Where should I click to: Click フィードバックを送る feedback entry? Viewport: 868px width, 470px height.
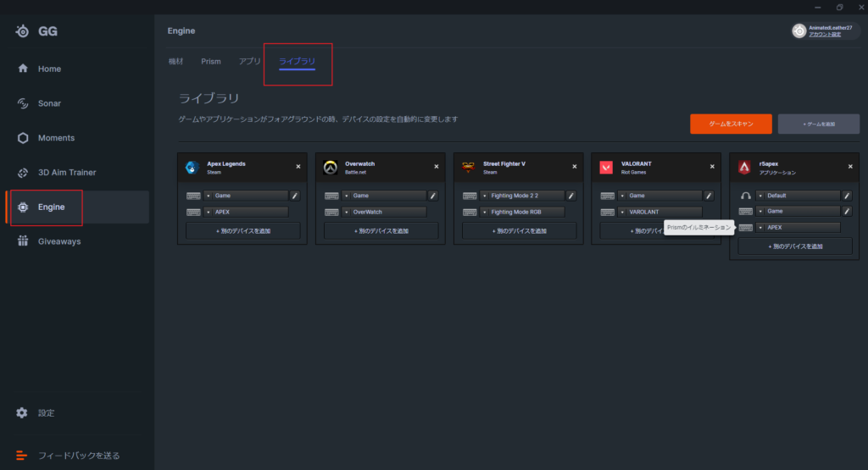point(68,456)
